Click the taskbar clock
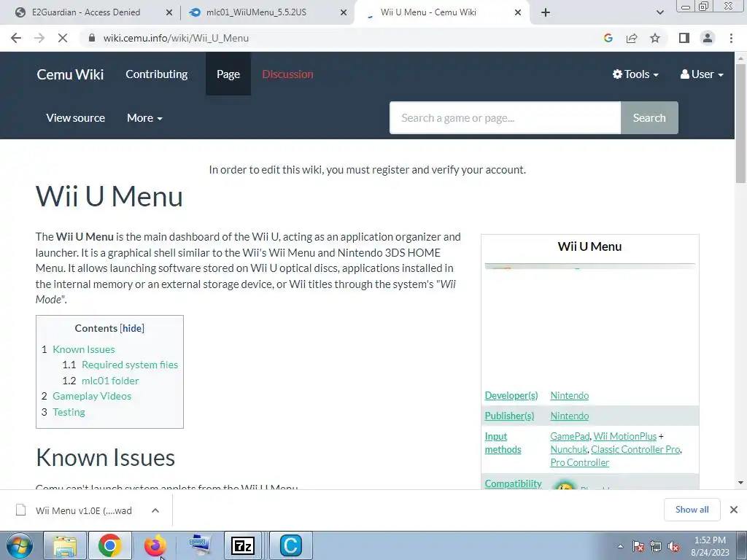Viewport: 747px width, 560px height. pos(710,546)
